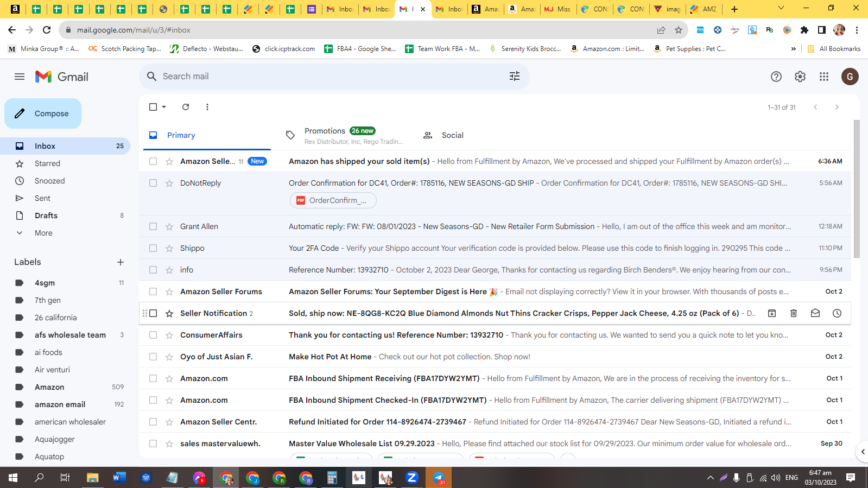Click the browser address bar URL
868x488 pixels.
[x=134, y=30]
